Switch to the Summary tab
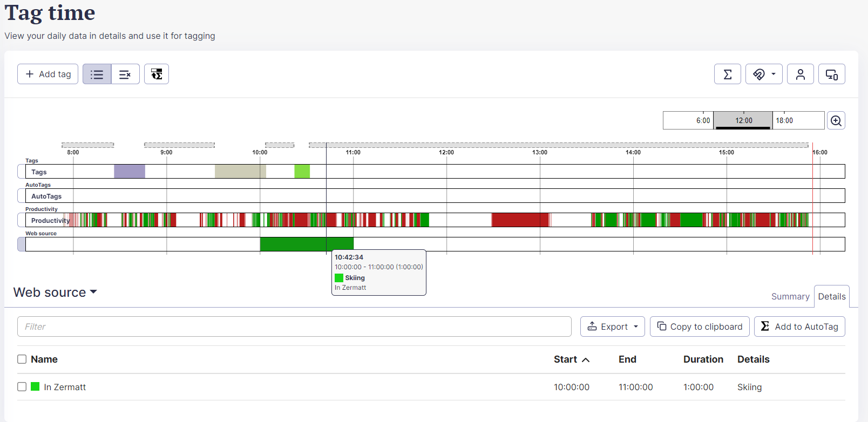 [x=790, y=297]
